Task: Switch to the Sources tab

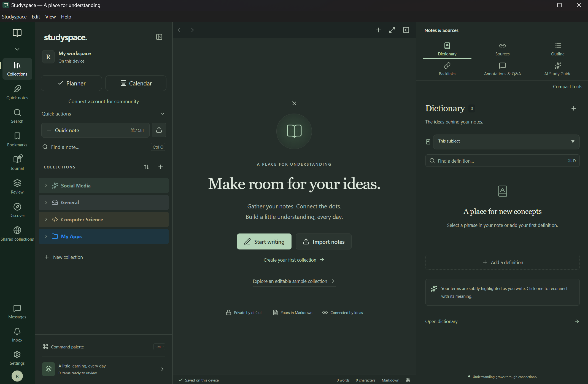Action: 502,49
